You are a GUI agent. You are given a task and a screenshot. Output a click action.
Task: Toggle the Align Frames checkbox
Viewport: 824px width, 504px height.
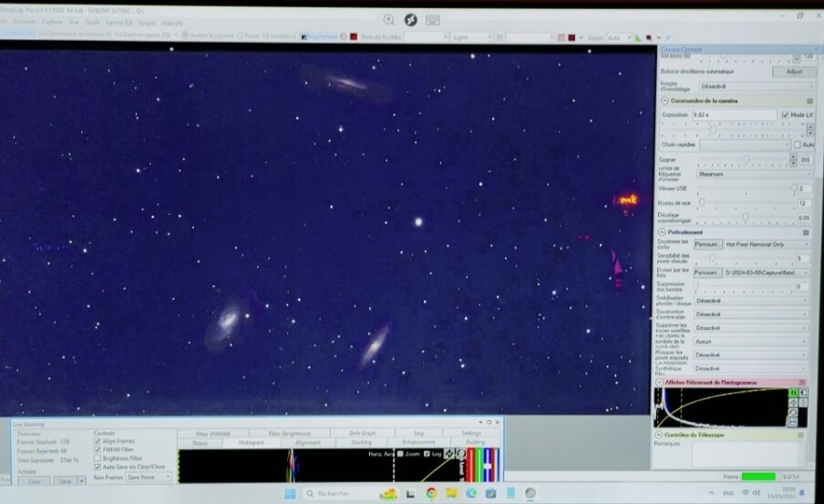click(x=98, y=441)
